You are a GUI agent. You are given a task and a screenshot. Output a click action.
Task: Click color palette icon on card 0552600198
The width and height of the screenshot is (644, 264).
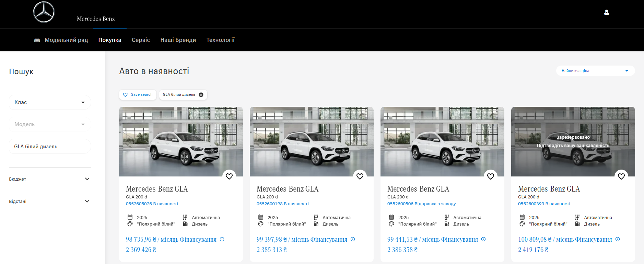click(x=261, y=224)
